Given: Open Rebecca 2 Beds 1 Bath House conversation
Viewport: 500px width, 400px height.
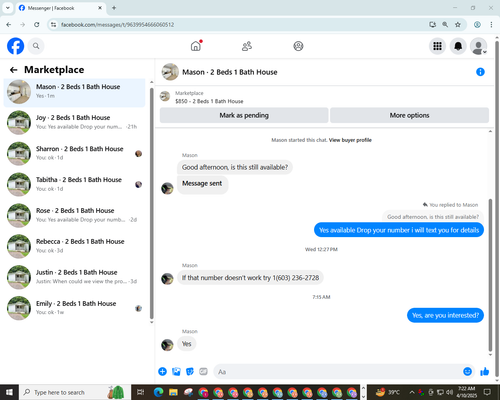Looking at the screenshot, I should [75, 246].
